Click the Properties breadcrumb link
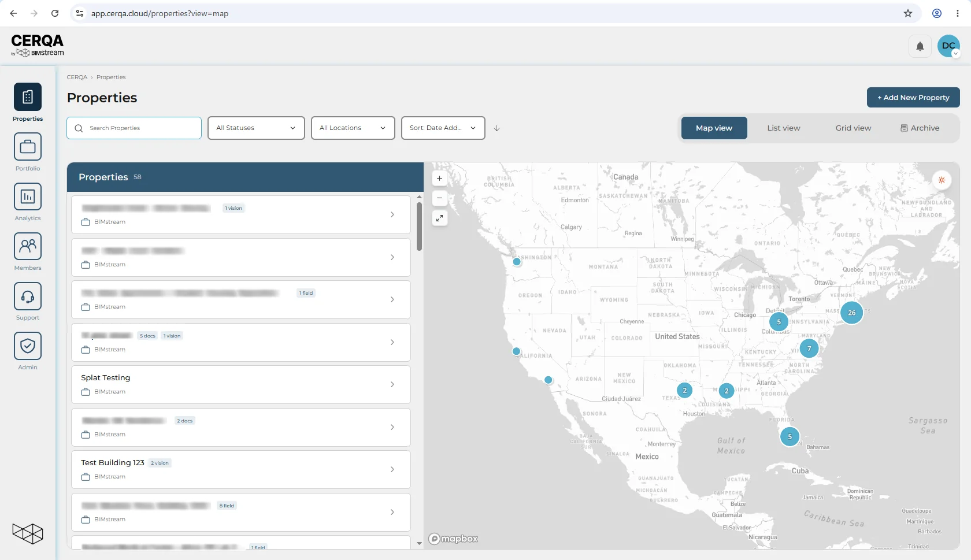 [x=111, y=77]
